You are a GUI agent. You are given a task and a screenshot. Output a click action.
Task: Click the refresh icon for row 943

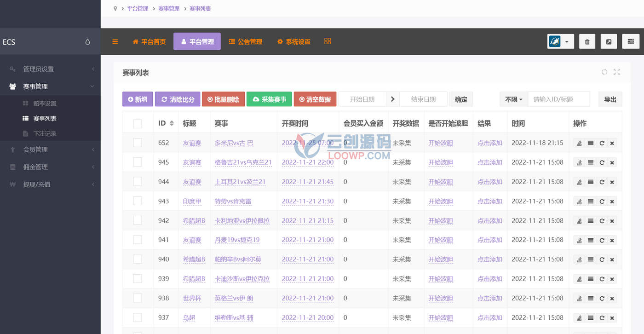[x=601, y=201]
